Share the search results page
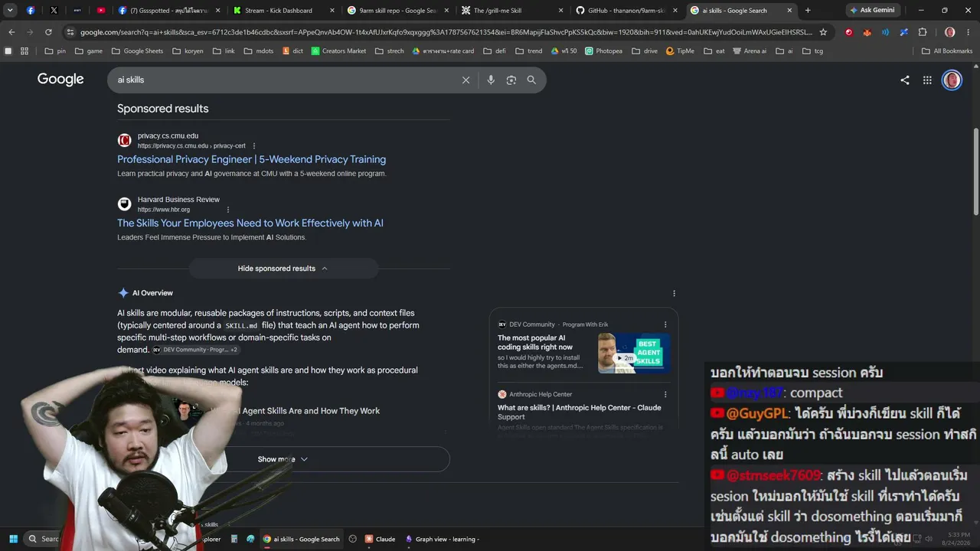The image size is (980, 551). [905, 80]
